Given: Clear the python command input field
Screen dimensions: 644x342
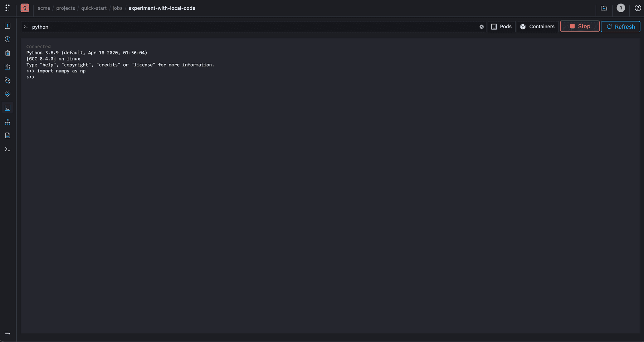Looking at the screenshot, I should point(482,27).
